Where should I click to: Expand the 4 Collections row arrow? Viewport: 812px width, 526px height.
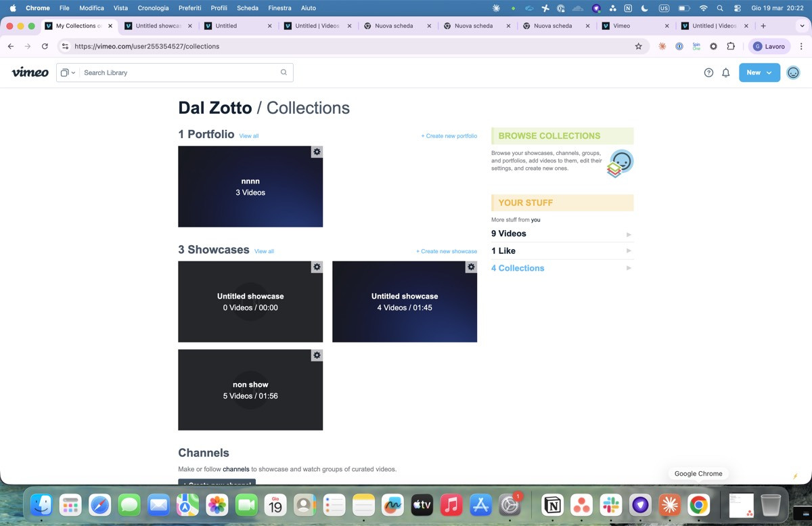pos(629,268)
